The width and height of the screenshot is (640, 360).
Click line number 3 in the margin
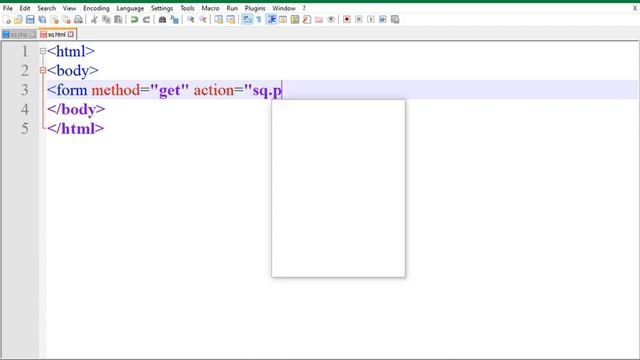(x=25, y=90)
